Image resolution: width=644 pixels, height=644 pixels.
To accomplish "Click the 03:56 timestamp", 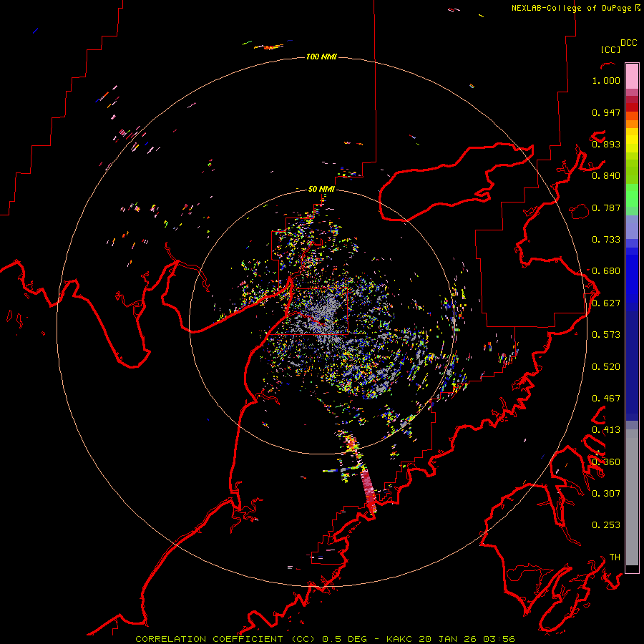I will click(499, 639).
